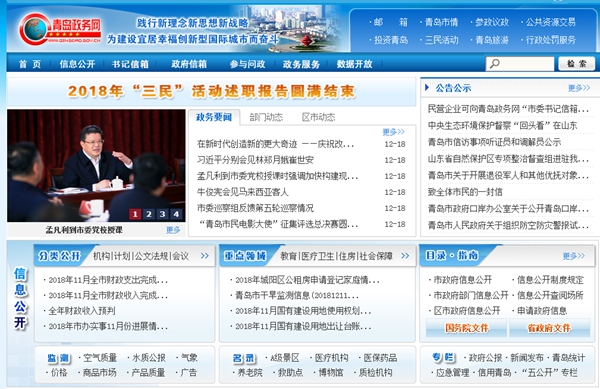
Task: Open 青岛旅游 header link
Action: (492, 40)
